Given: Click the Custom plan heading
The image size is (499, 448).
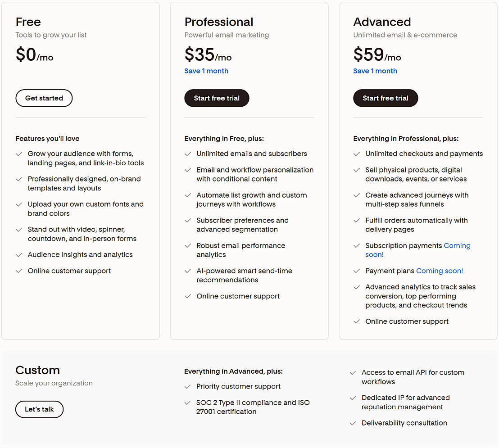Looking at the screenshot, I should (37, 370).
